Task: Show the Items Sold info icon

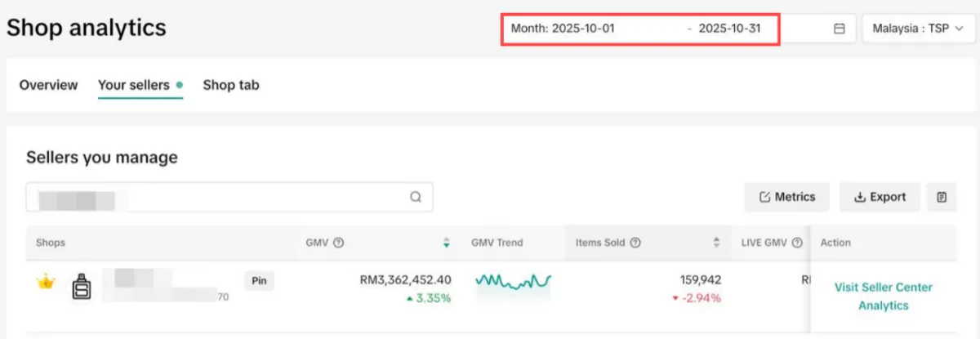Action: pyautogui.click(x=635, y=243)
